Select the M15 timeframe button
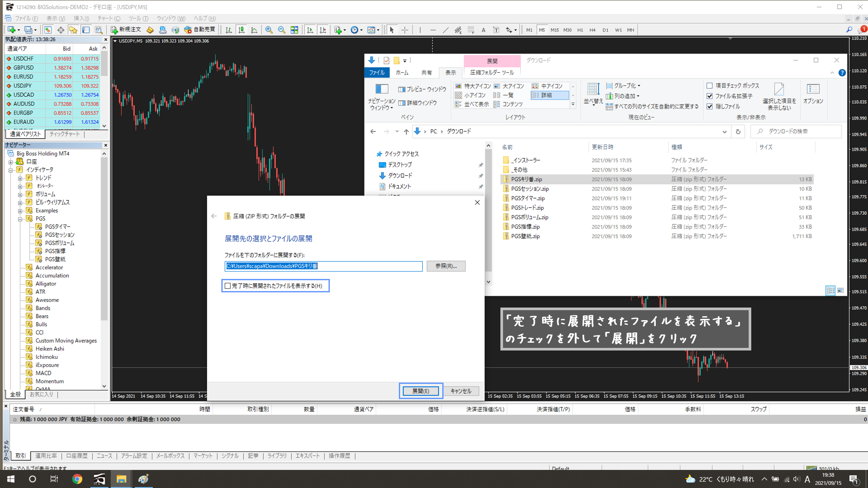This screenshot has width=868, height=488. (555, 30)
